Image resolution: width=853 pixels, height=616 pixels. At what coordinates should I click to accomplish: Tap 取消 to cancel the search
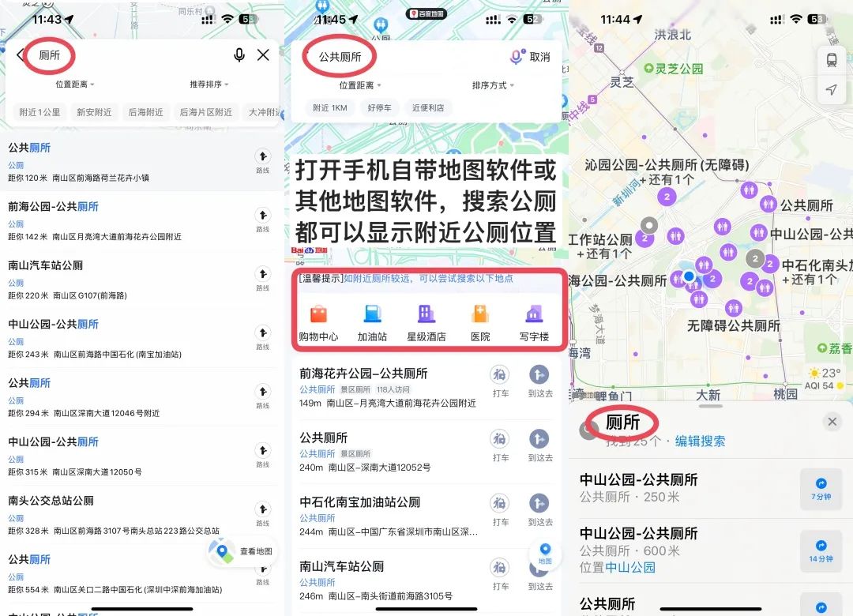539,57
